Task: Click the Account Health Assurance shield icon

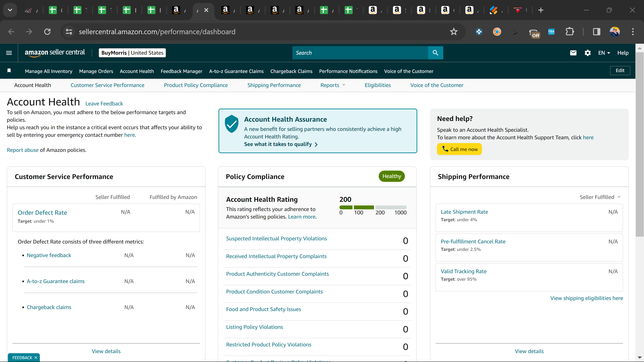Action: tap(231, 124)
